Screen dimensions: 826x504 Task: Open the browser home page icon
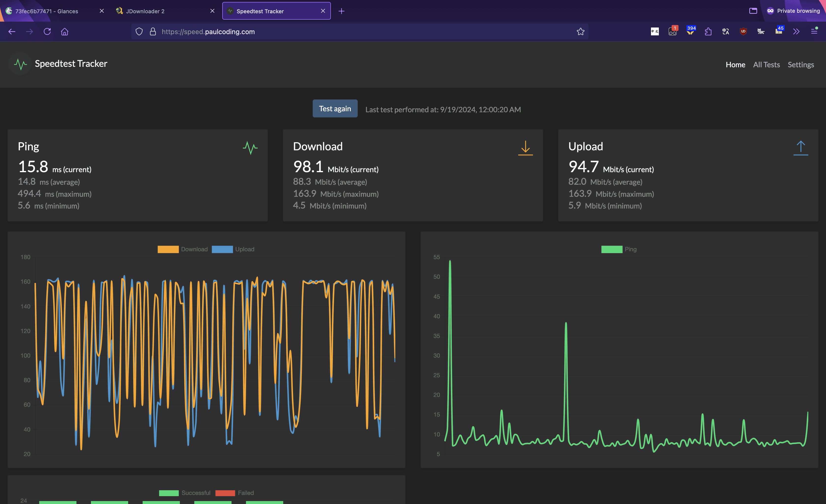65,31
